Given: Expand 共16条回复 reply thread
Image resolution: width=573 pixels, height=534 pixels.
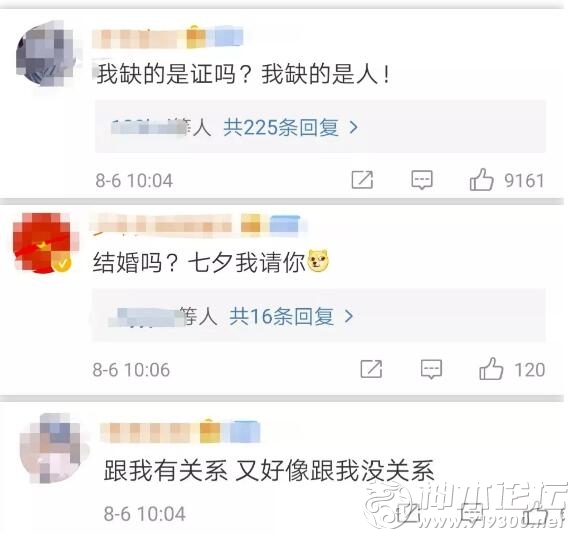Looking at the screenshot, I should pos(281,316).
